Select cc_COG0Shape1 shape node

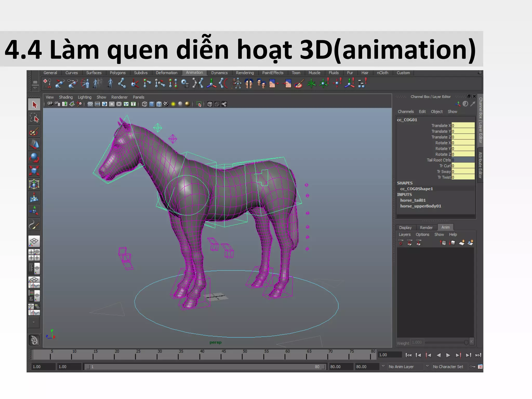click(416, 189)
